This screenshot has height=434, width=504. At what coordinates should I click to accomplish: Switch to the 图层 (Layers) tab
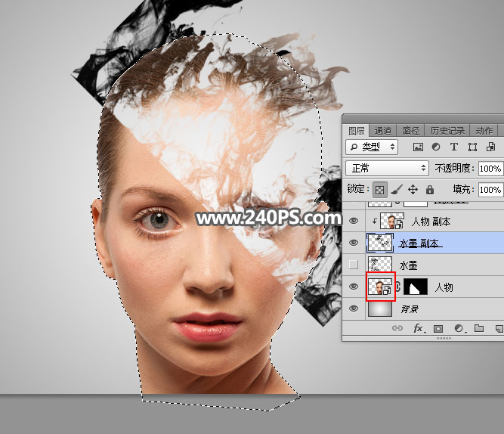[x=356, y=131]
